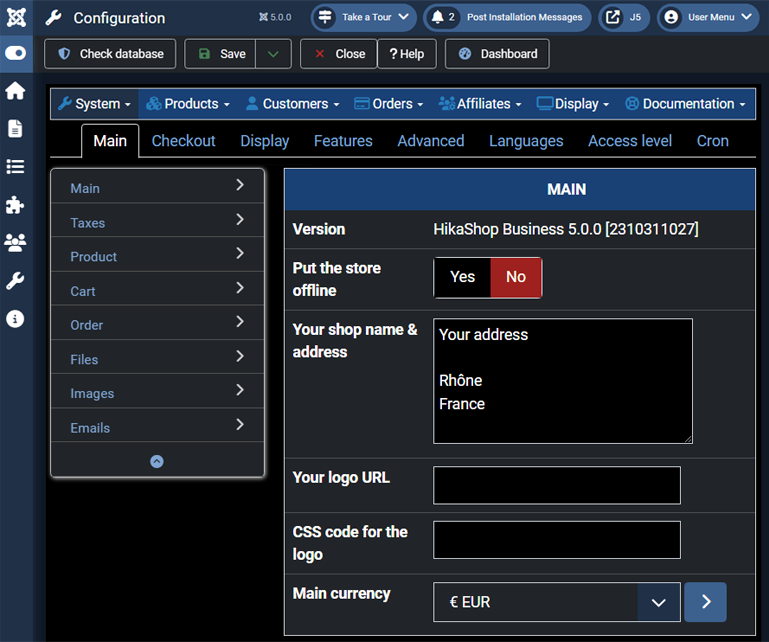The height and width of the screenshot is (642, 769).
Task: Open the Products menu
Action: point(188,104)
